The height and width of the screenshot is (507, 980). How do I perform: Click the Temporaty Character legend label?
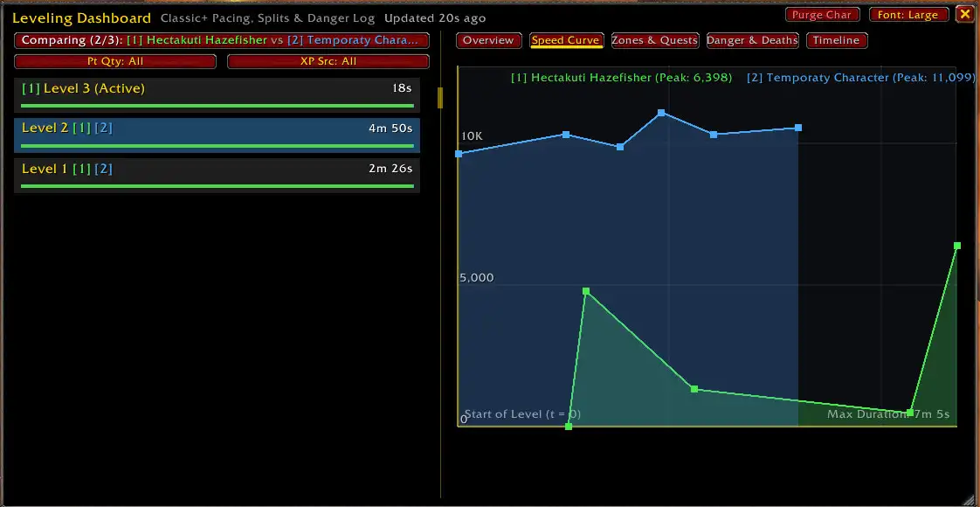click(x=860, y=78)
